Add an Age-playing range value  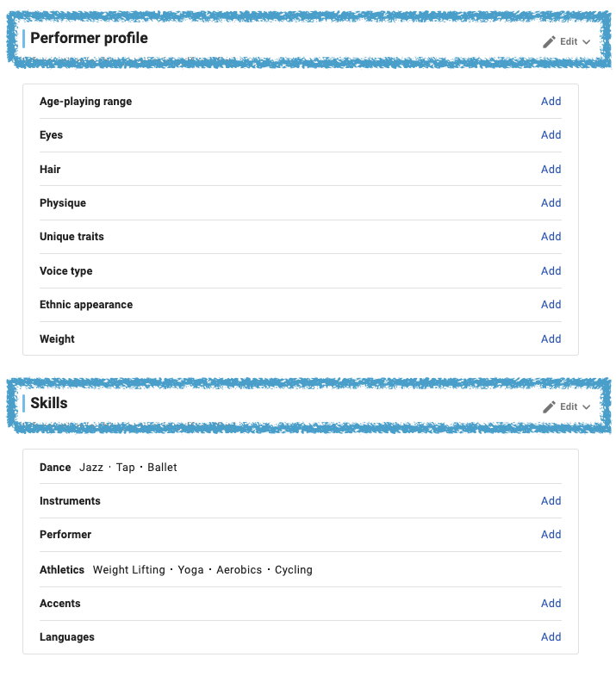point(551,102)
